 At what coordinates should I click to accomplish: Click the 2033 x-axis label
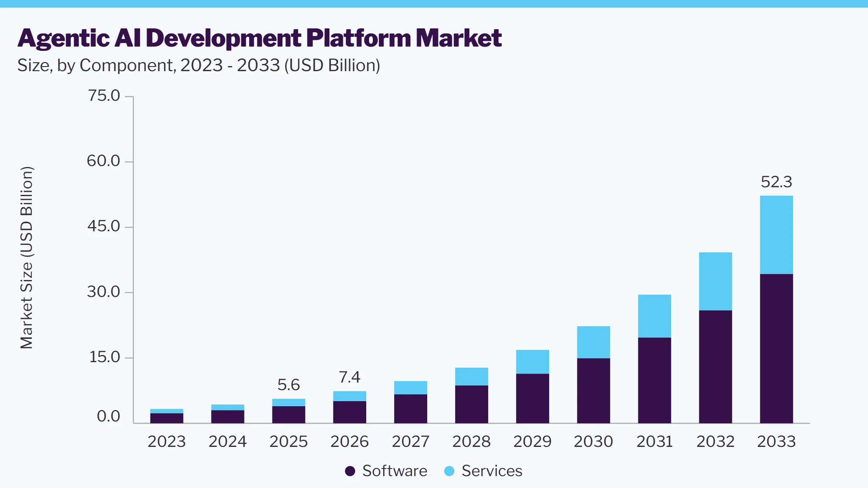pyautogui.click(x=776, y=442)
